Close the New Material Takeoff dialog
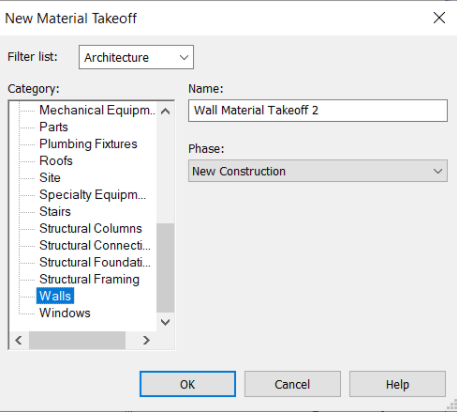 [439, 18]
